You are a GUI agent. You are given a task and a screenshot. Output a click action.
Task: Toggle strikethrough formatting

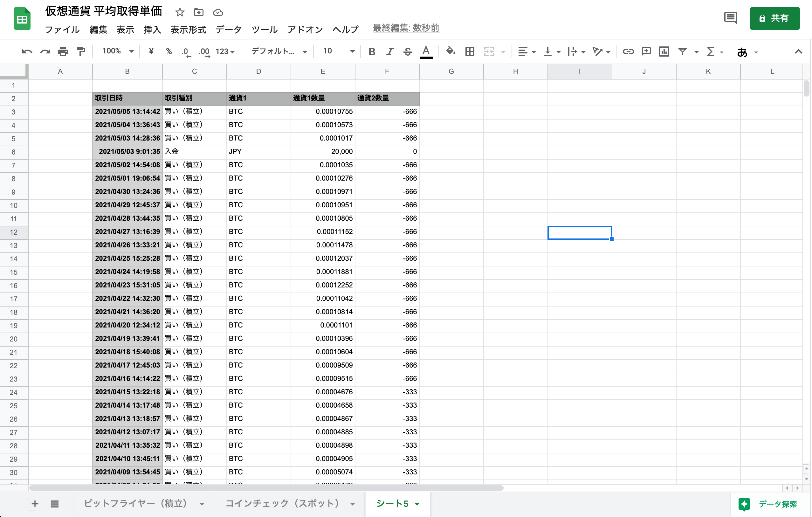coord(408,52)
